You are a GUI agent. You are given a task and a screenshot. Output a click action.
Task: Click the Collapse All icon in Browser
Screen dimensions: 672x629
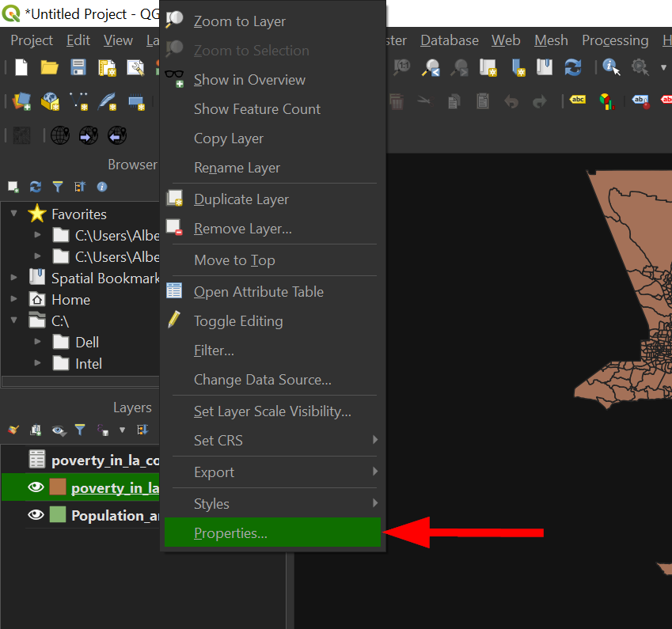80,187
